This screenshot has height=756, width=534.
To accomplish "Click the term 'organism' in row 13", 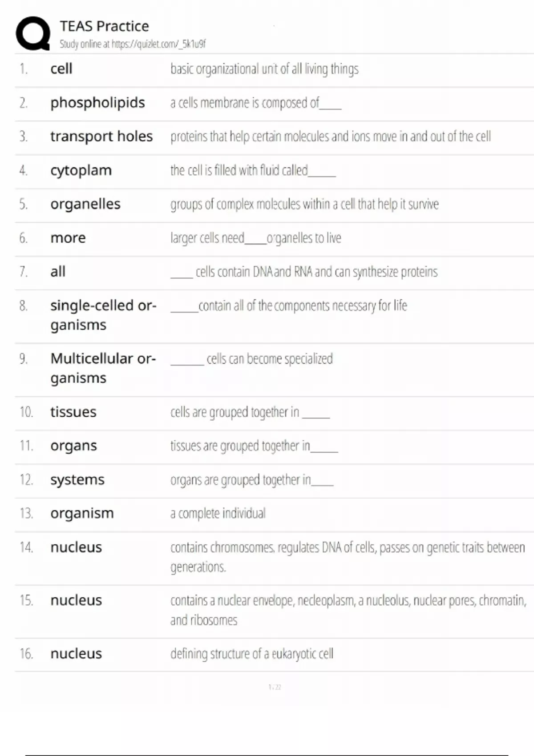I will pos(82,514).
